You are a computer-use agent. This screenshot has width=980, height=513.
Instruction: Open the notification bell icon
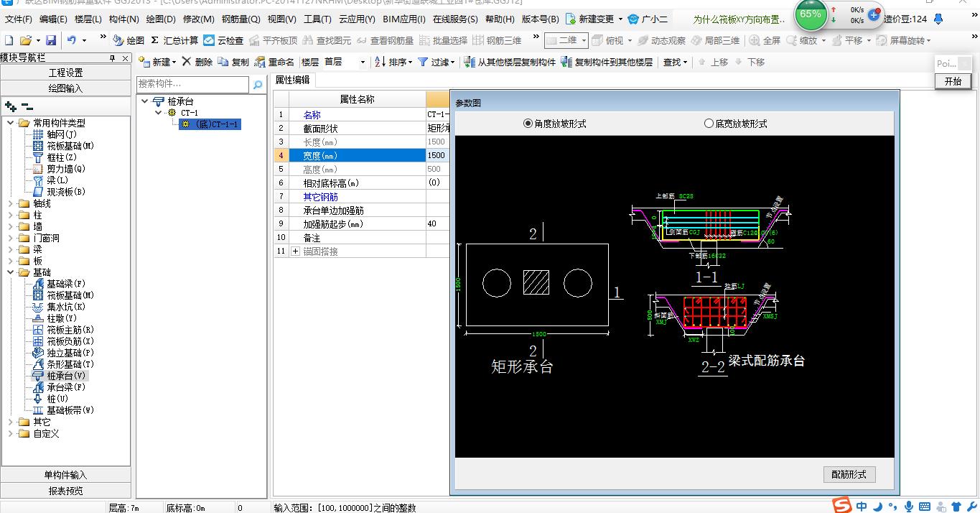[x=938, y=19]
